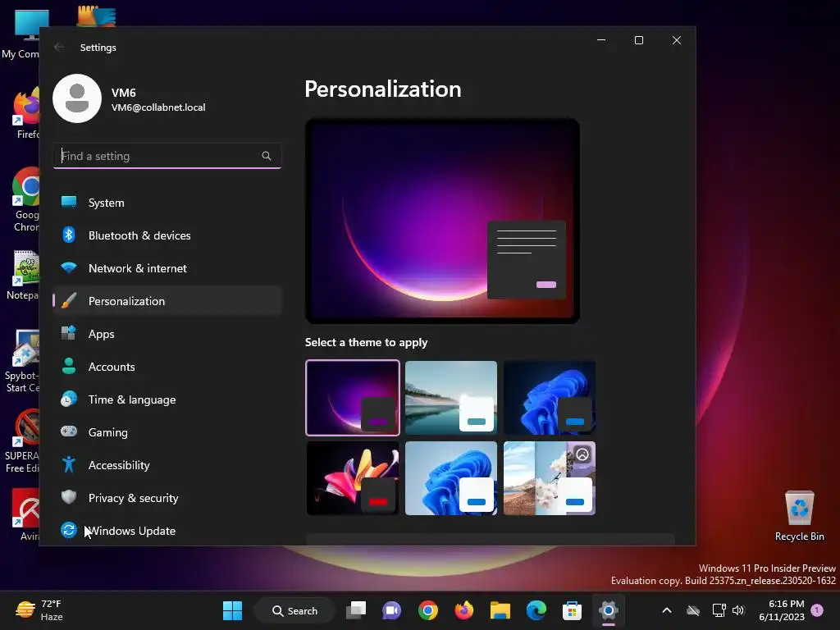Launch Google Chrome from the taskbar
The height and width of the screenshot is (630, 840).
tap(428, 610)
